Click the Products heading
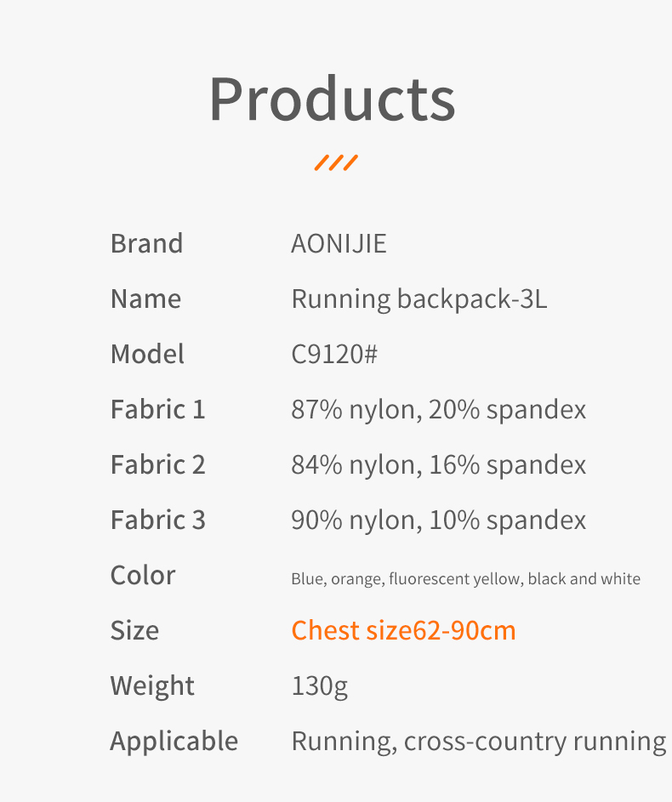 point(332,100)
